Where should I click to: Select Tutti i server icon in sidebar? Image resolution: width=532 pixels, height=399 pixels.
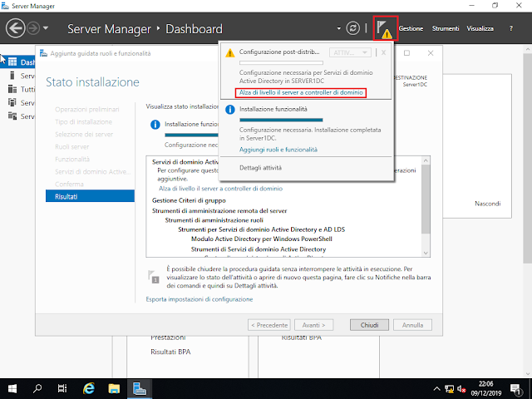tap(12, 89)
